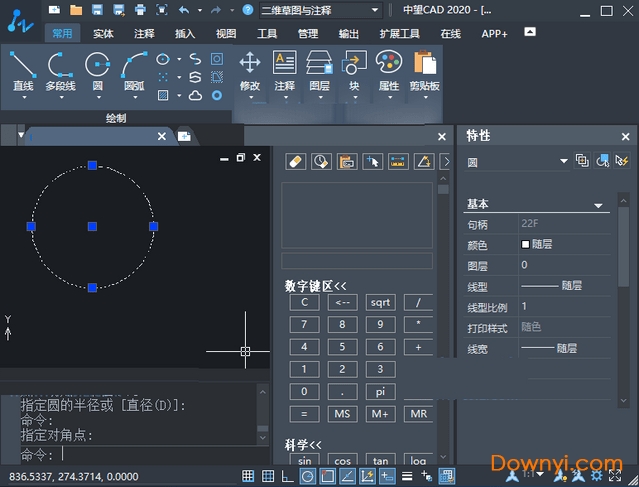The width and height of the screenshot is (639, 487).
Task: Click the MS memory store button
Action: 342,414
